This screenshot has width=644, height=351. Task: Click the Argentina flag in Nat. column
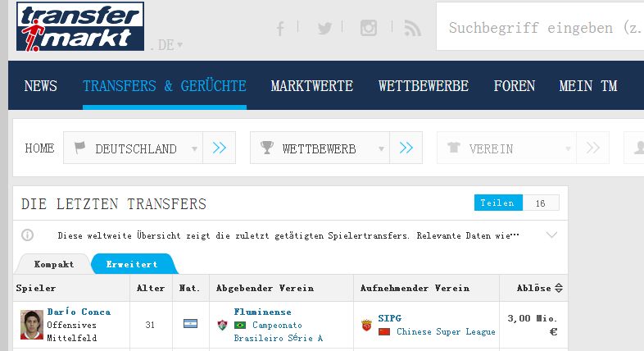point(190,324)
